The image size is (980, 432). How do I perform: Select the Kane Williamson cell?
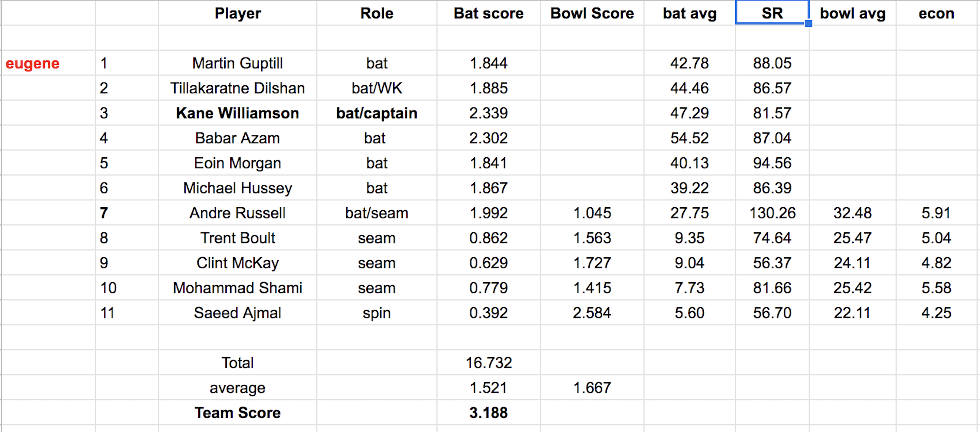click(x=237, y=113)
